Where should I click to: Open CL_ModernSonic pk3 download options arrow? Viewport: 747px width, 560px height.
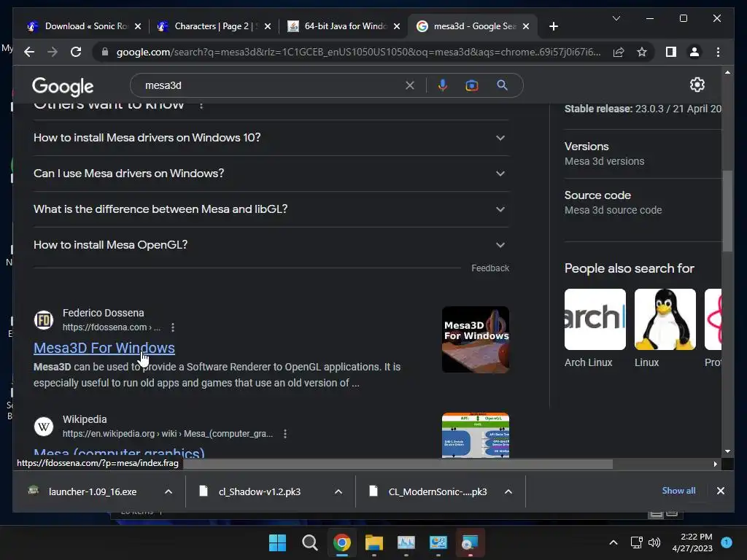(508, 491)
